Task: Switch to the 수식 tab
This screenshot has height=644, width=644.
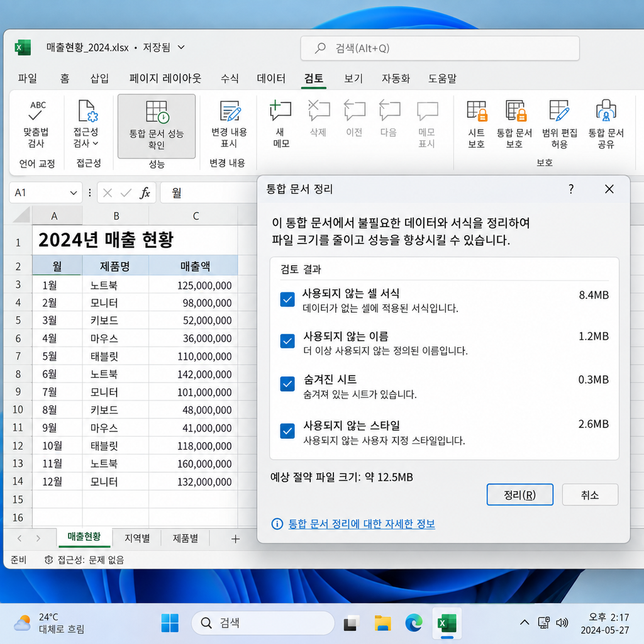Action: [229, 78]
